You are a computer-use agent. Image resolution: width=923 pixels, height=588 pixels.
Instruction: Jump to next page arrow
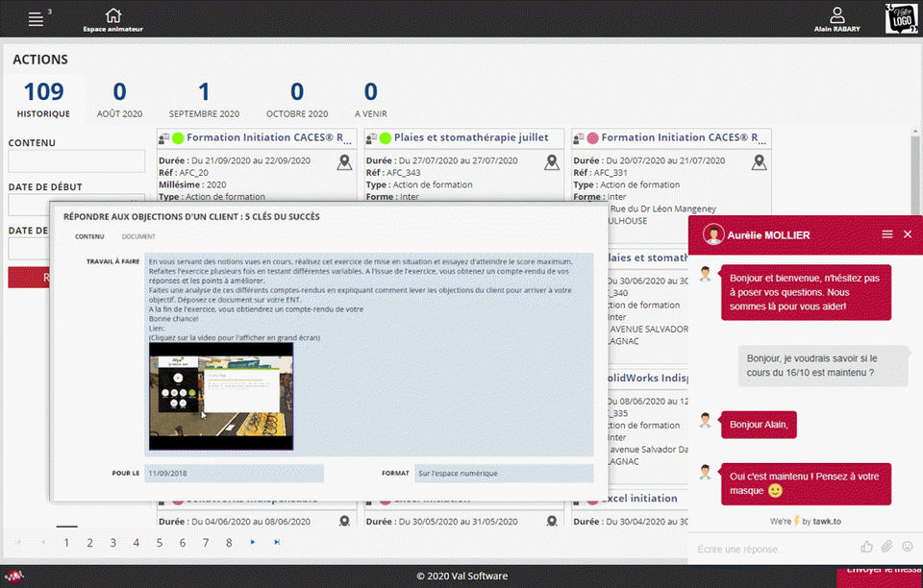point(253,542)
